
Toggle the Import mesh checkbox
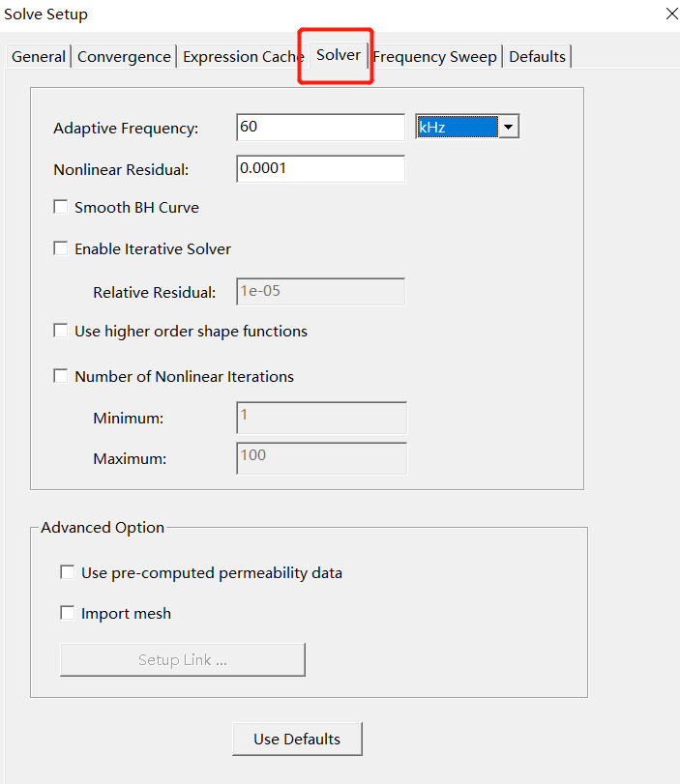[68, 613]
